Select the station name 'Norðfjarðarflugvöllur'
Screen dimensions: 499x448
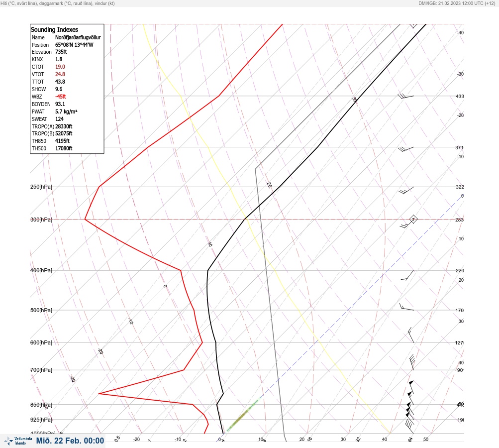pos(78,37)
